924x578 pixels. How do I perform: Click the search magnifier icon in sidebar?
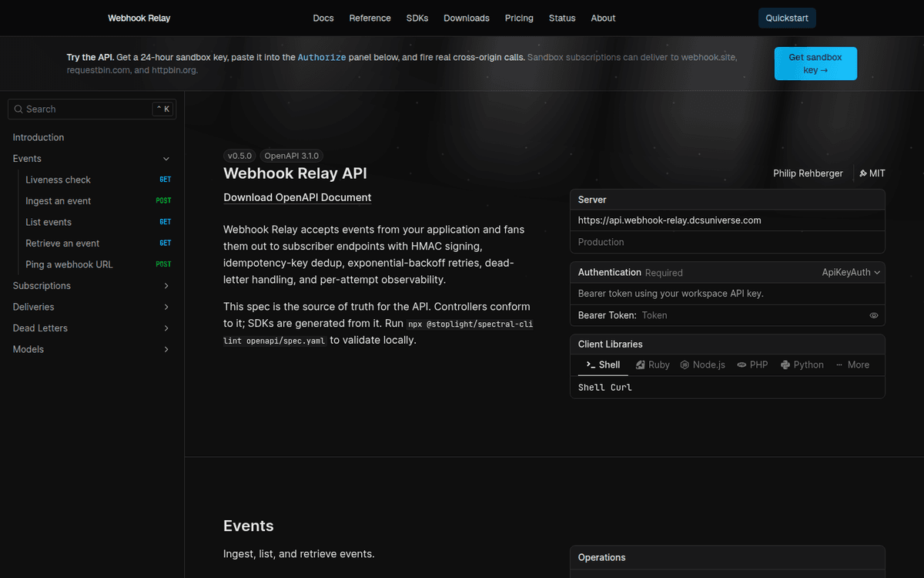tap(18, 109)
